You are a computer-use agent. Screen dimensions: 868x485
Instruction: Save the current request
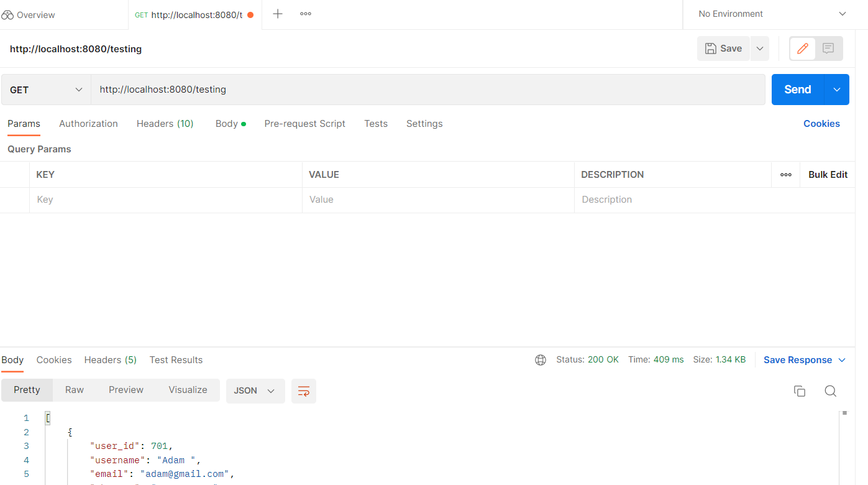coord(723,48)
